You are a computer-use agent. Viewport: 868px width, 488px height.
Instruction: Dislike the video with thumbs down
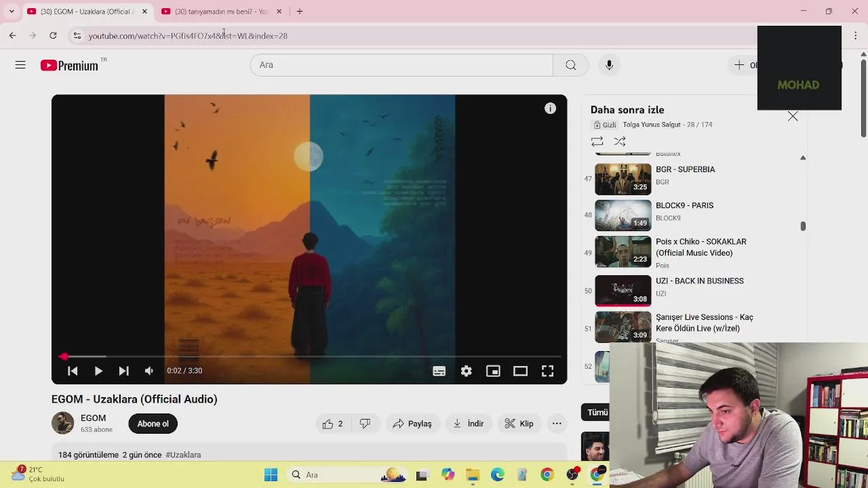click(365, 424)
